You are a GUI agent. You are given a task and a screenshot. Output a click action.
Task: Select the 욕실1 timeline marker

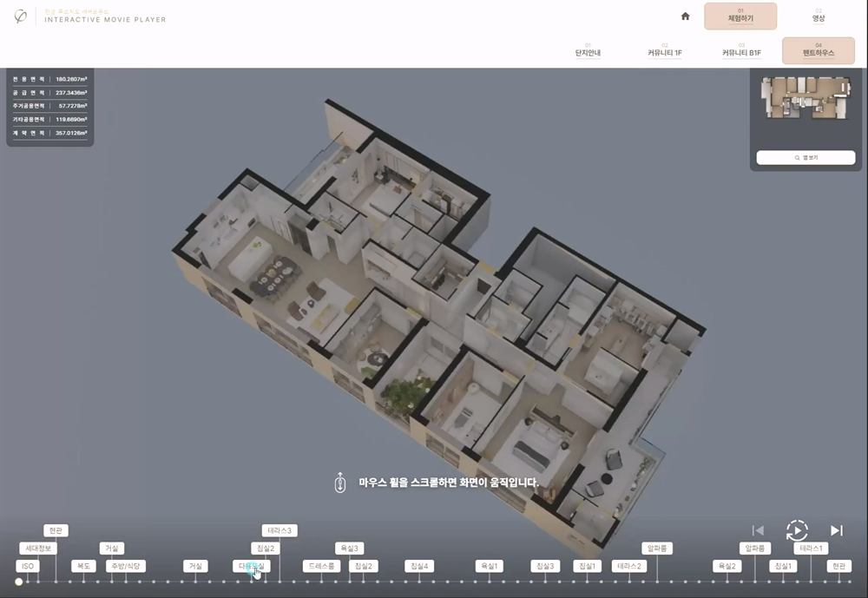click(x=490, y=566)
